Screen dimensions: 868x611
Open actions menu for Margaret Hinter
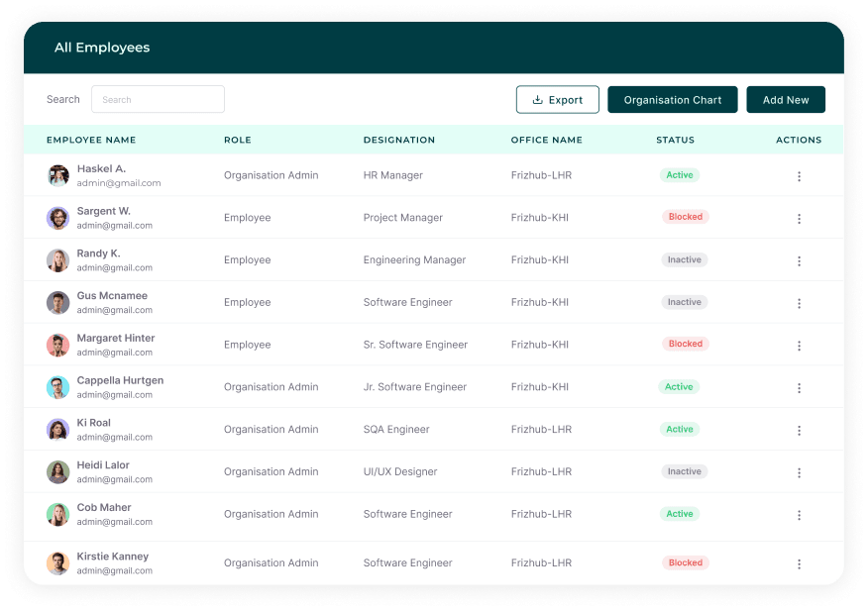[799, 346]
